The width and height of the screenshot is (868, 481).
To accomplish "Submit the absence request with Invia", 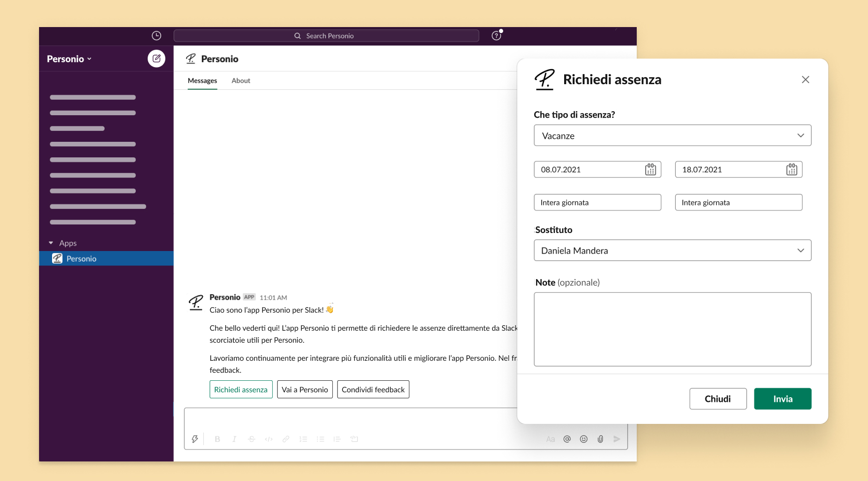I will pyautogui.click(x=783, y=399).
